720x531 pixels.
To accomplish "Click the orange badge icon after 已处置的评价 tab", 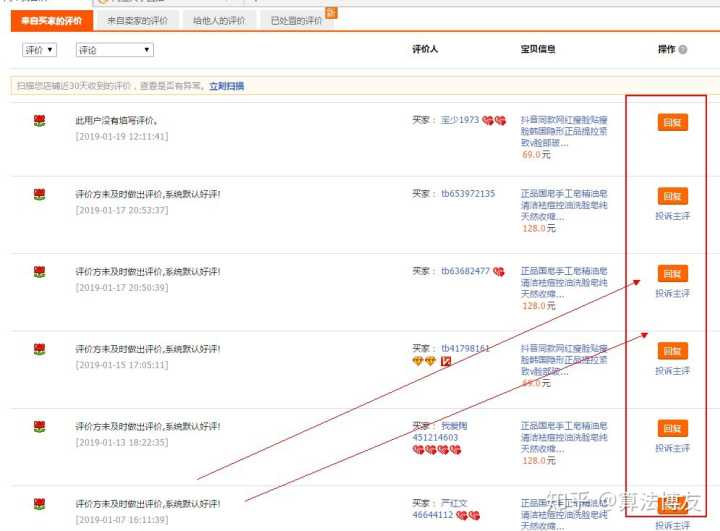I will 331,13.
